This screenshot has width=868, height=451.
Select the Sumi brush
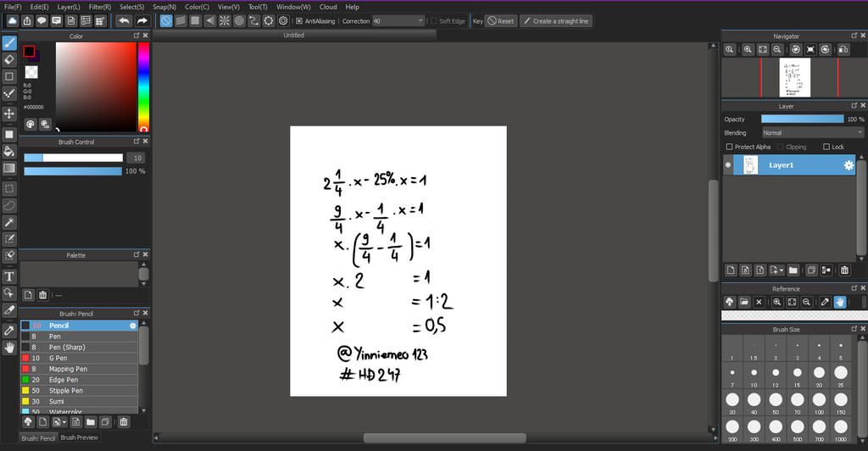[x=79, y=401]
